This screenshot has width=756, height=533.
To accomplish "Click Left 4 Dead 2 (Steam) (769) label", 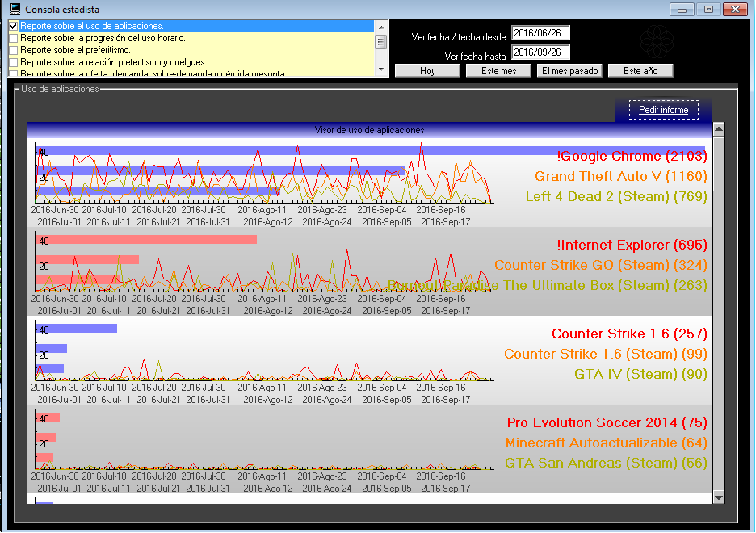I will (616, 196).
